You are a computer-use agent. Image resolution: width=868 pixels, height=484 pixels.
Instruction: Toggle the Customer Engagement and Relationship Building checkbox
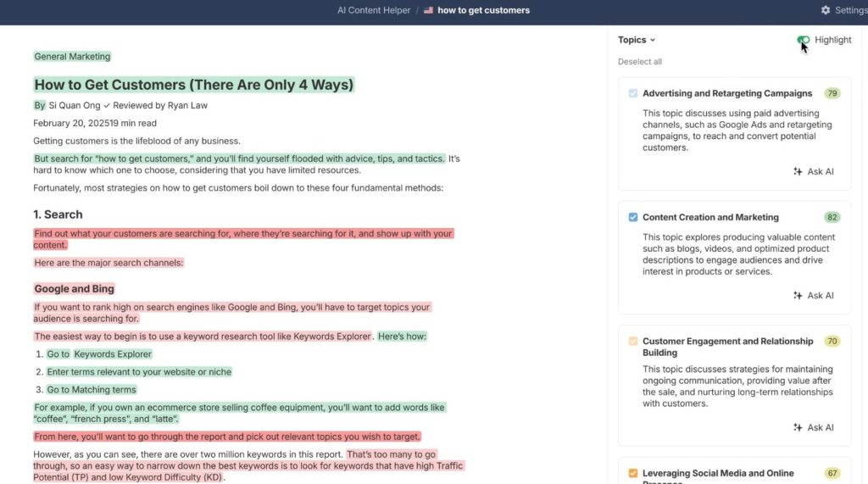pyautogui.click(x=633, y=342)
